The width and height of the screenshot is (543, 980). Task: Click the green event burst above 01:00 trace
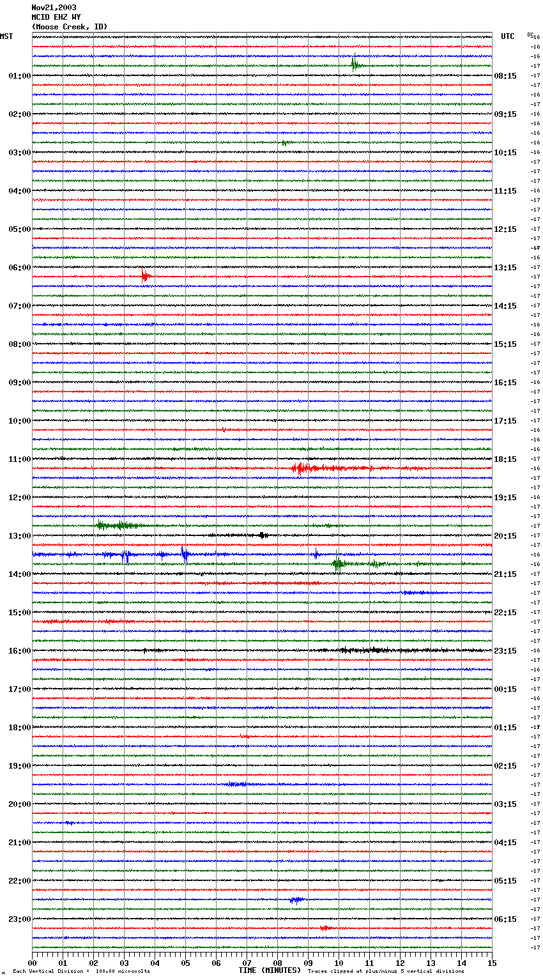(356, 65)
